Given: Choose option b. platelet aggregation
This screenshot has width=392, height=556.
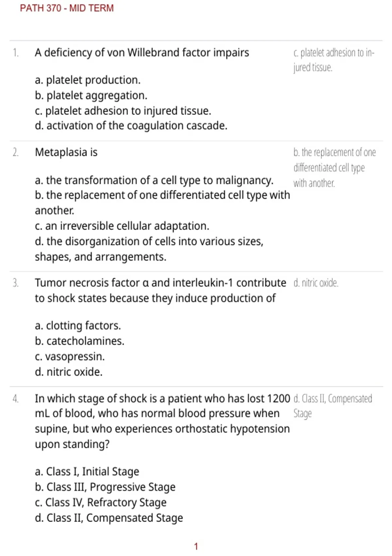Looking at the screenshot, I should 91,96.
